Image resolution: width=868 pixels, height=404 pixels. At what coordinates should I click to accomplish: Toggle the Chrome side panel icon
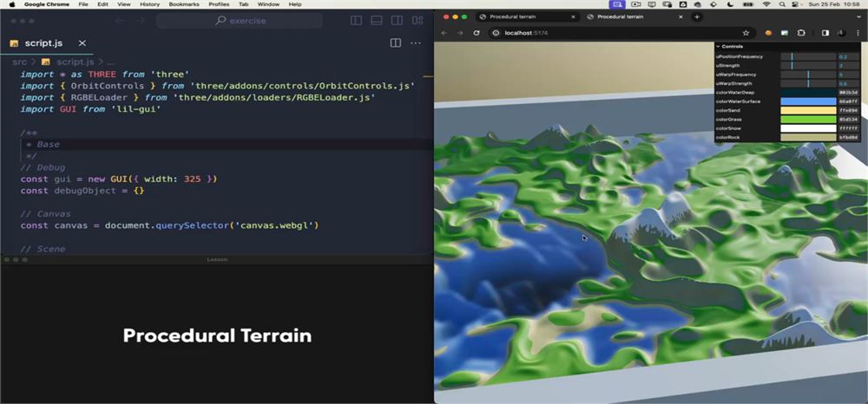coord(825,33)
